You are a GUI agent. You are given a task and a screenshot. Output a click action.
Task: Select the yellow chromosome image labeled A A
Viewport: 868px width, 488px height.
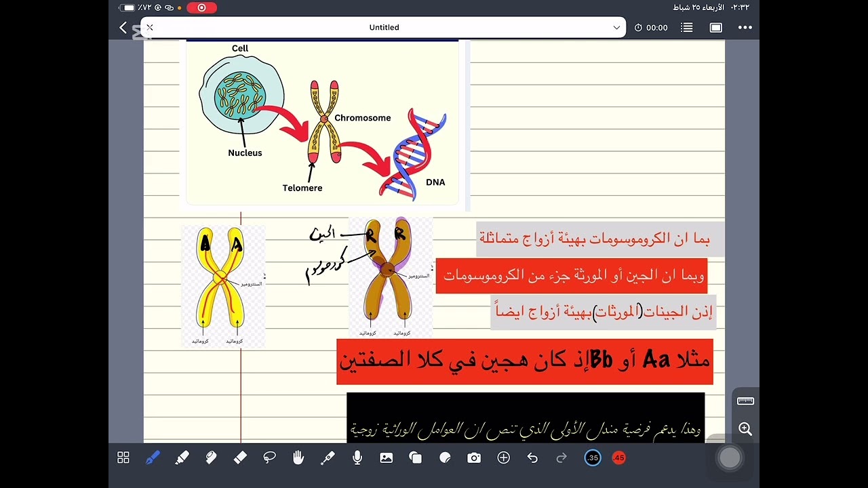[x=222, y=286]
